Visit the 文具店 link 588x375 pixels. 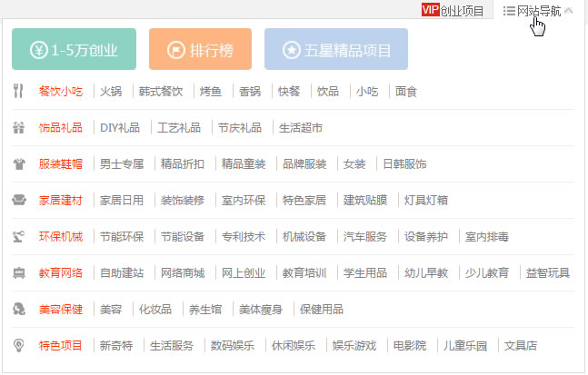(521, 345)
